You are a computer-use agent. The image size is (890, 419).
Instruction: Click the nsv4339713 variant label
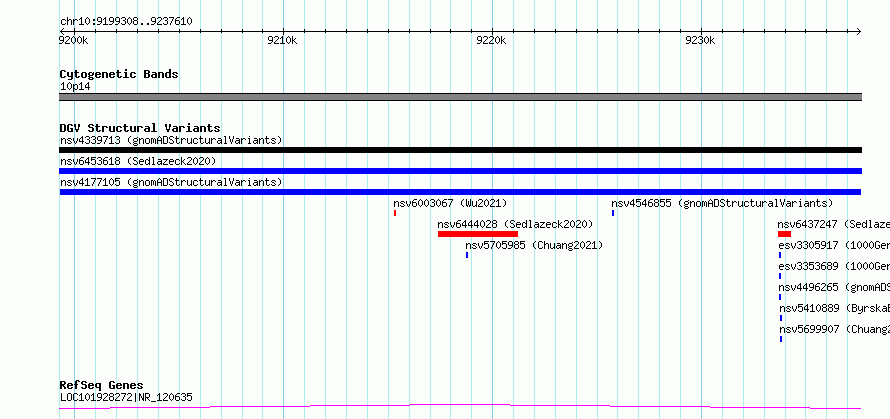171,140
